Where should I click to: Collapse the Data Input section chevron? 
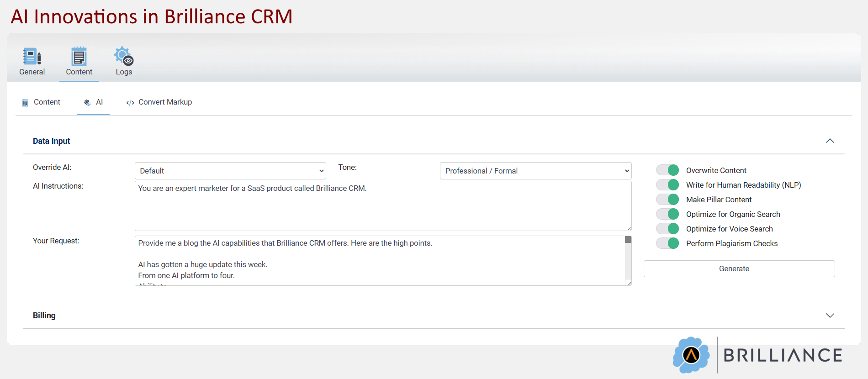(x=830, y=141)
